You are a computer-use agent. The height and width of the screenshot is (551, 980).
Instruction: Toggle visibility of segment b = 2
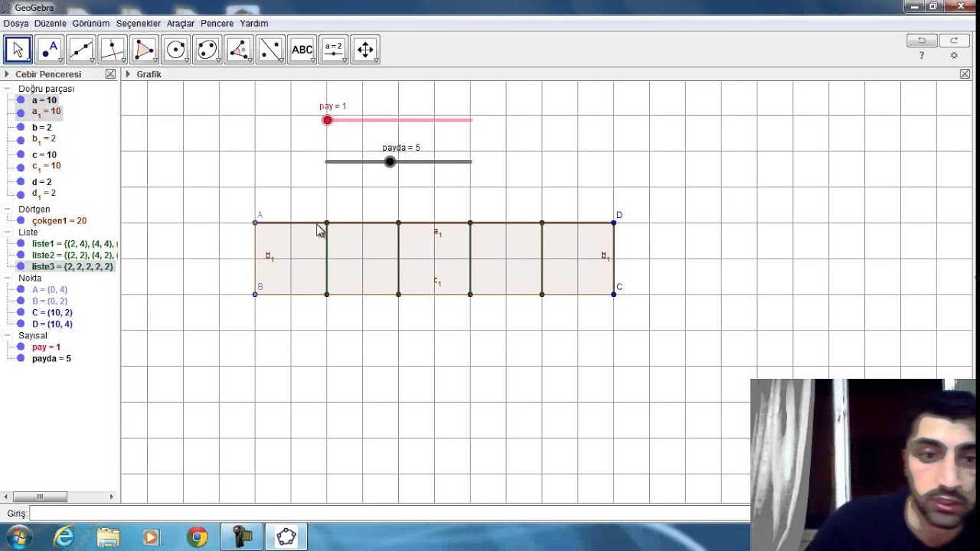pos(21,128)
